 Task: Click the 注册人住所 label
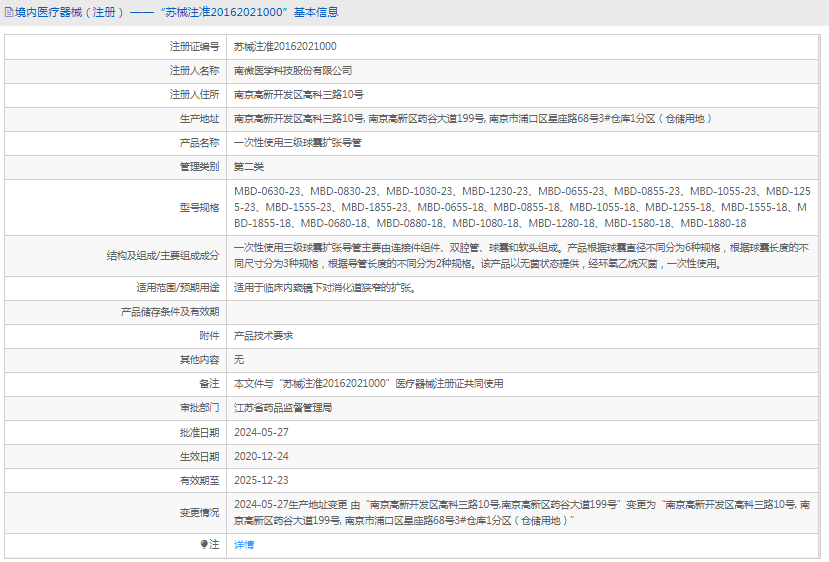(x=194, y=95)
